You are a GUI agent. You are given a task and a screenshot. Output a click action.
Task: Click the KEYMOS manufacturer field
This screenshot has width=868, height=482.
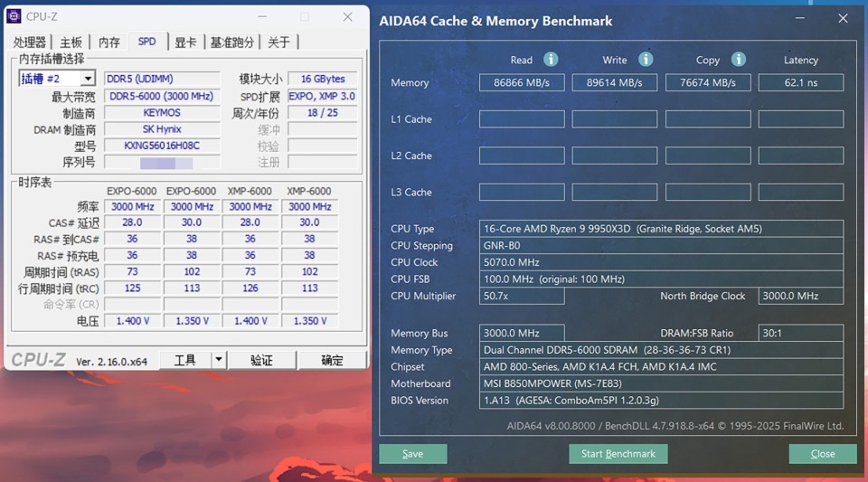pyautogui.click(x=162, y=112)
